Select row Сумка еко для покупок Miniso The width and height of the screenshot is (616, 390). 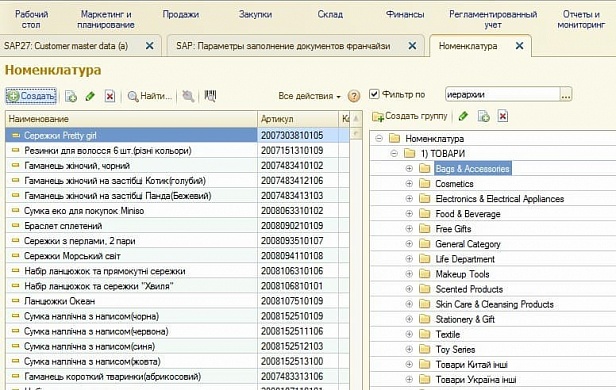coord(177,211)
